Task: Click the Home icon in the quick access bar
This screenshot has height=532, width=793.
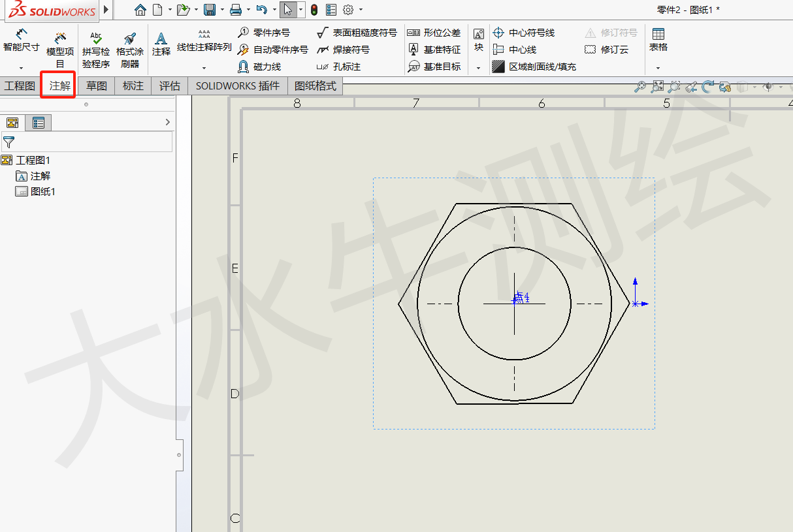Action: [x=140, y=10]
